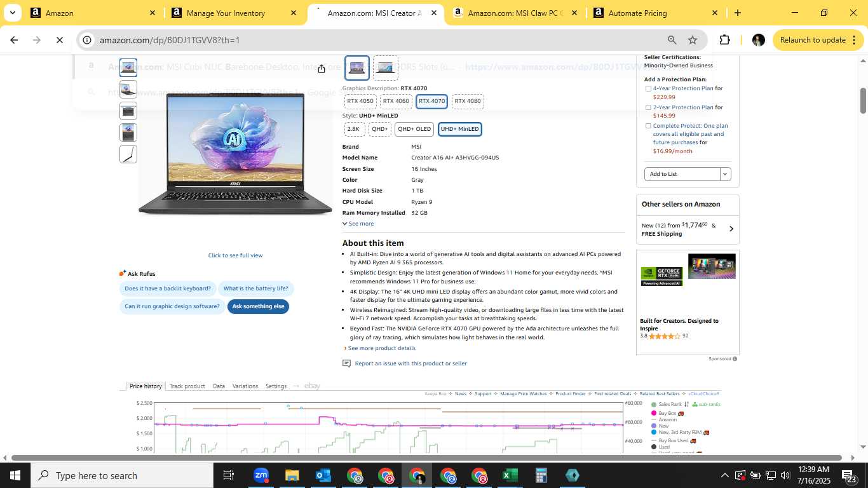The height and width of the screenshot is (488, 868).
Task: Expand the See more specifications link
Action: (358, 224)
